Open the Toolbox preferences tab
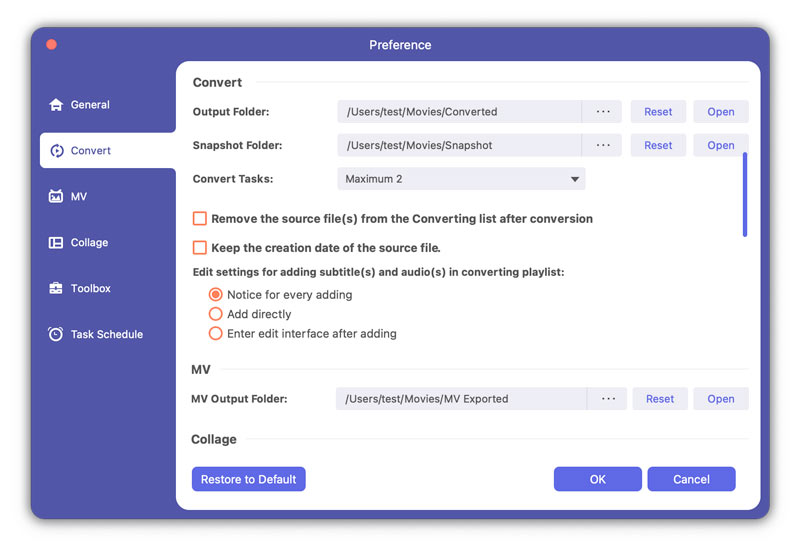The width and height of the screenshot is (800, 553). click(x=90, y=289)
